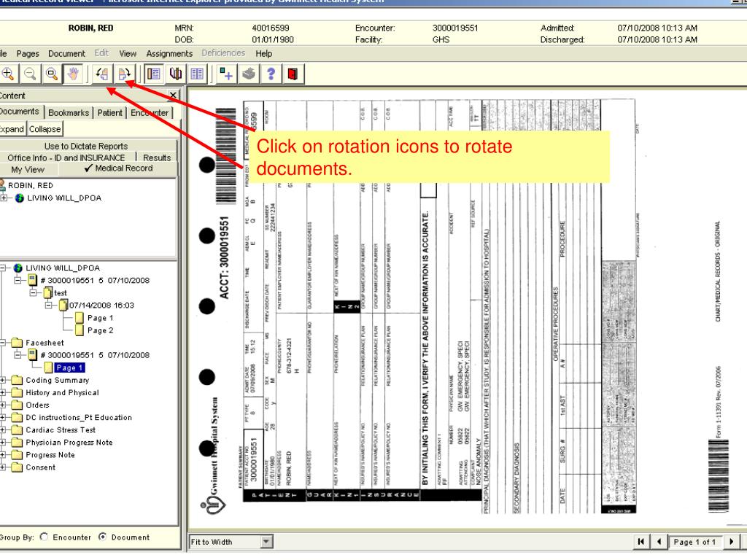Image resolution: width=747 pixels, height=560 pixels.
Task: Switch to two-page side-by-side view icon
Action: [x=197, y=74]
